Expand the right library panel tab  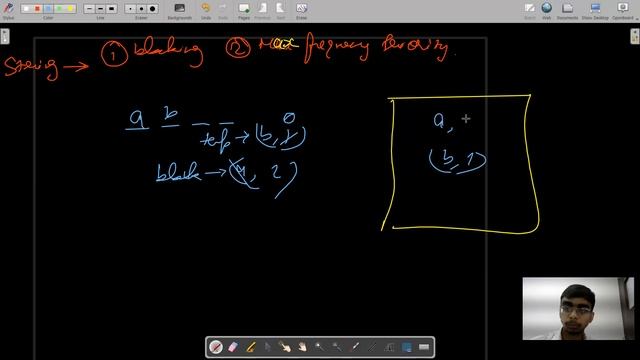click(635, 36)
